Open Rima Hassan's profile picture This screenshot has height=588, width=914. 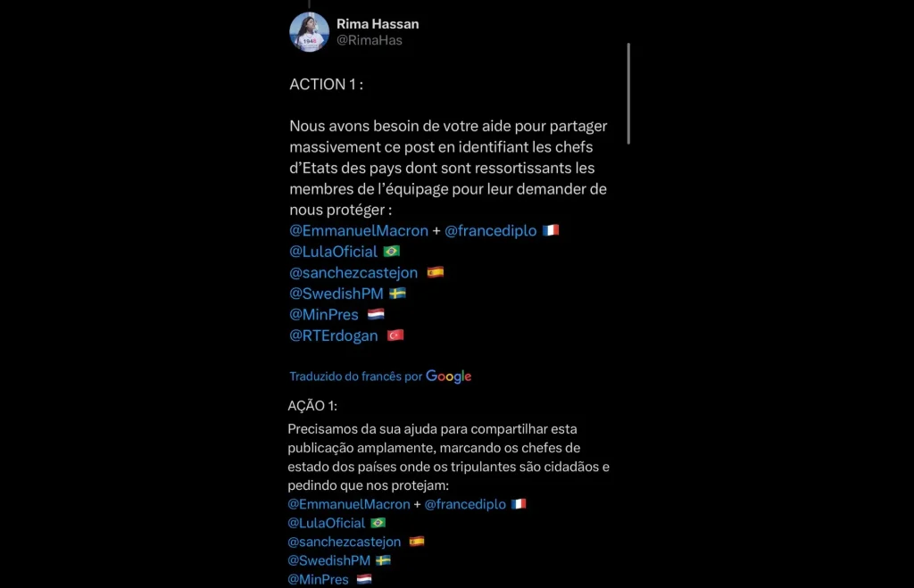click(x=309, y=32)
